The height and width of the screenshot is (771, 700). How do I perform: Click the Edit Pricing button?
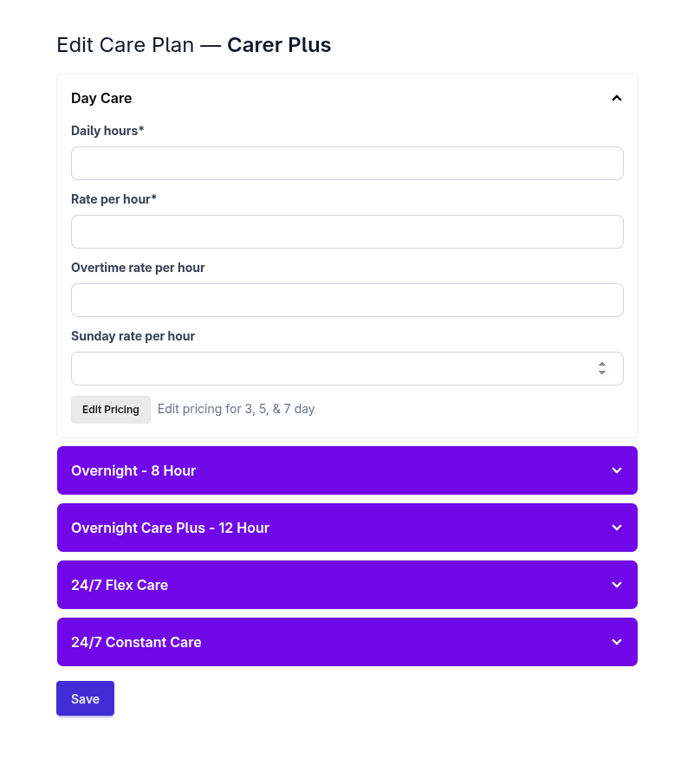coord(111,410)
